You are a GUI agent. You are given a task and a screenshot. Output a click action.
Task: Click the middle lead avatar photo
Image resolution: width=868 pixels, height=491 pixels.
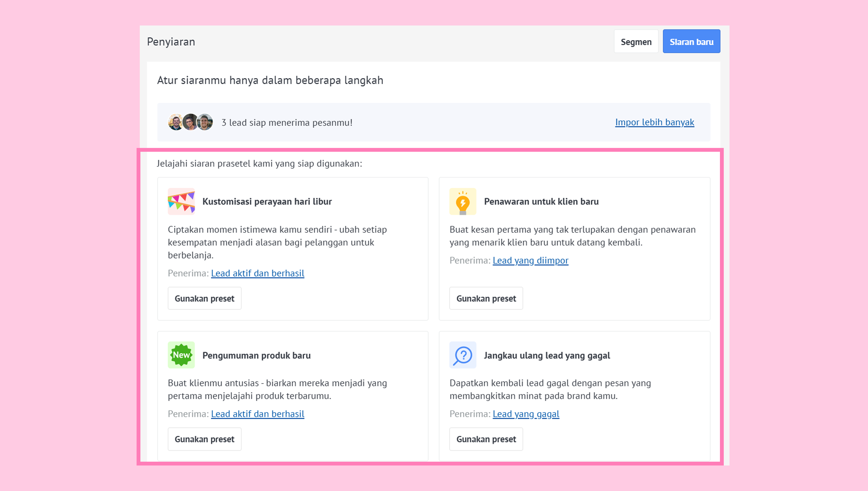(190, 122)
